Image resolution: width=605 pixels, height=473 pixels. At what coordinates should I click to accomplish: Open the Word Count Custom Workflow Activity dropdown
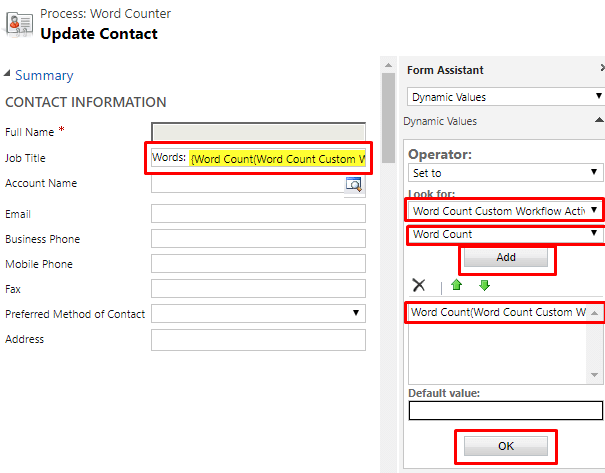tap(505, 211)
